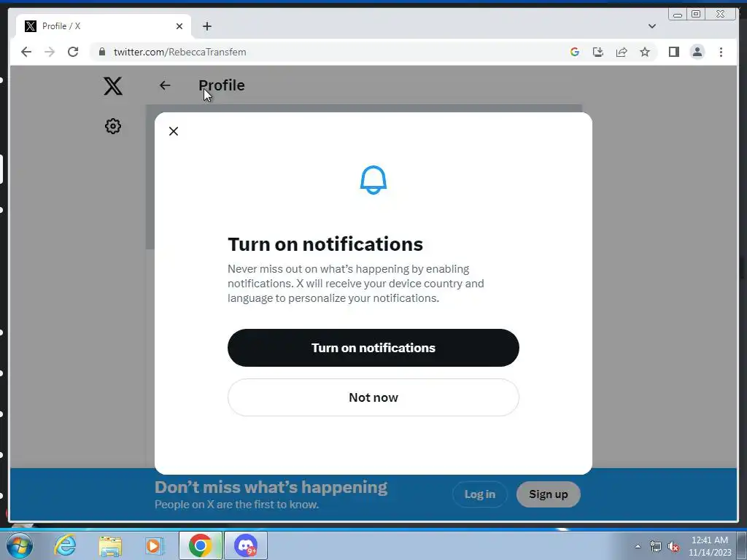Open Discord from the taskbar
This screenshot has width=747, height=560.
pos(246,545)
